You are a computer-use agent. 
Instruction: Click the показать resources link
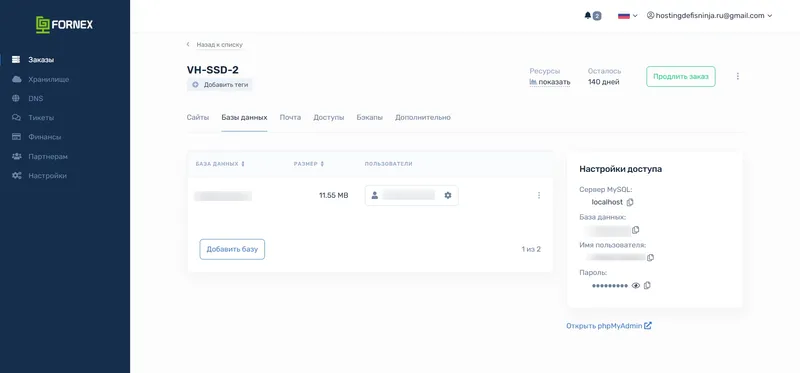coord(550,82)
